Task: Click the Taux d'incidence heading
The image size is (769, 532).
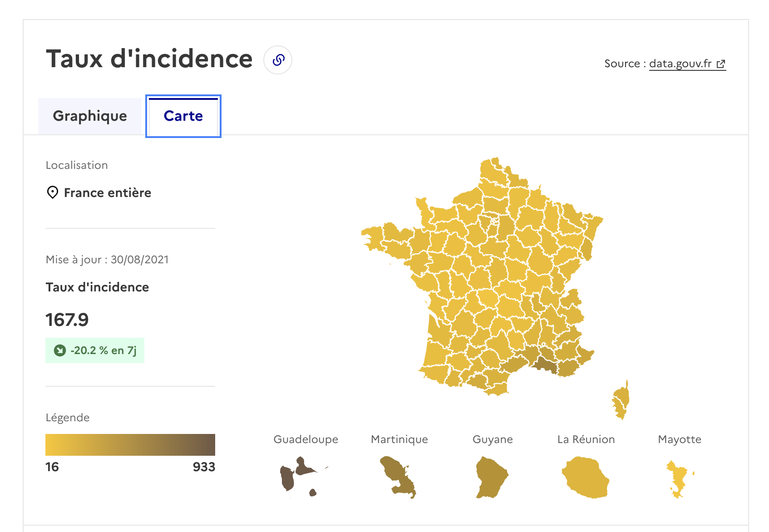Action: click(x=149, y=59)
